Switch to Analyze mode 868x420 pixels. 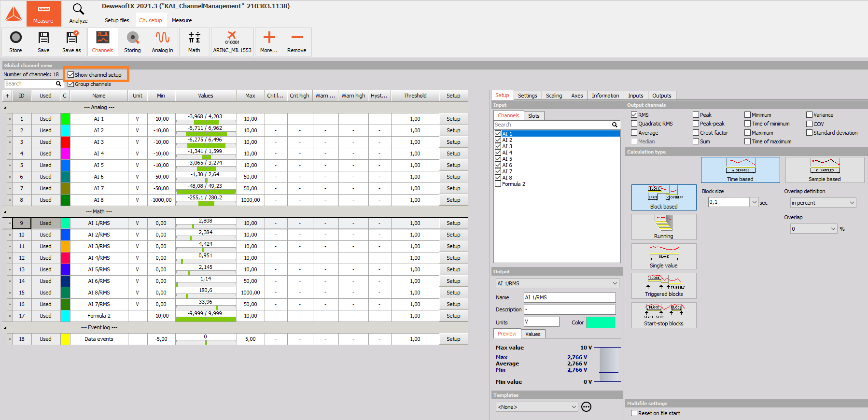[x=78, y=14]
